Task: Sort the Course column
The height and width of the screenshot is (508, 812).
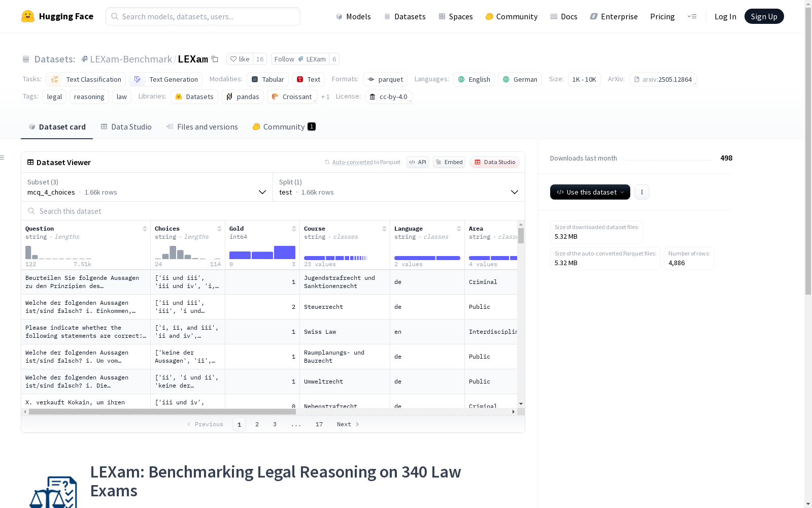Action: [x=384, y=229]
